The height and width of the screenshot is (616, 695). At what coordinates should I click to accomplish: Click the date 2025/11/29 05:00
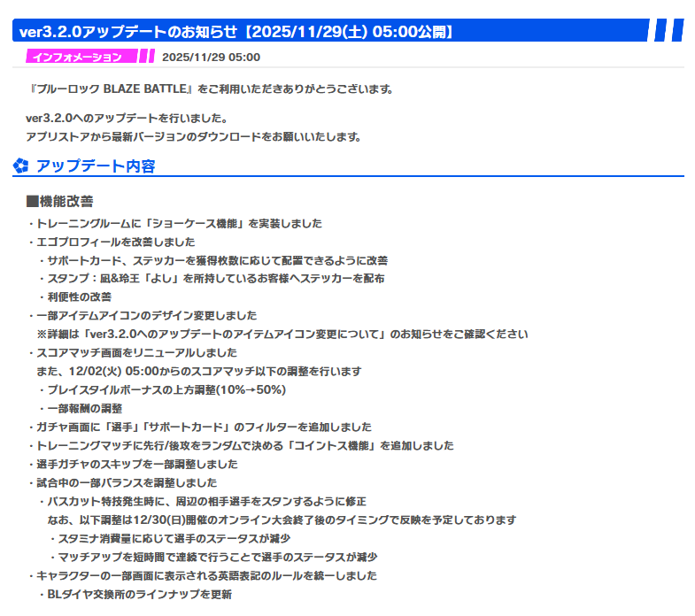pos(211,58)
